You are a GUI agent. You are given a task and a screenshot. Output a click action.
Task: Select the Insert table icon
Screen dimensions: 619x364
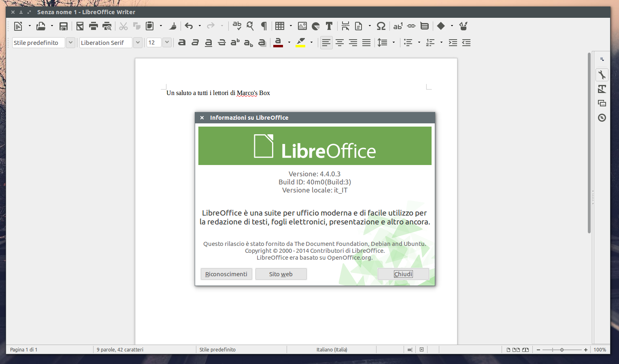[280, 26]
